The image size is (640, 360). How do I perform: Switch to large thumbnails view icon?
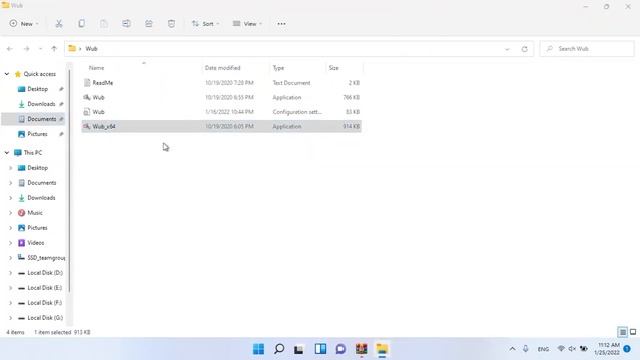coord(633,332)
